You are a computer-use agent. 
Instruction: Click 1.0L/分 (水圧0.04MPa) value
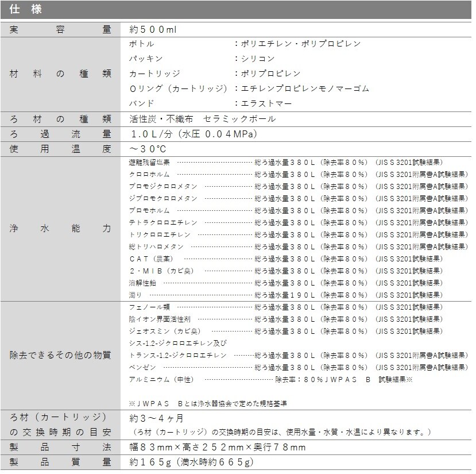(x=194, y=134)
